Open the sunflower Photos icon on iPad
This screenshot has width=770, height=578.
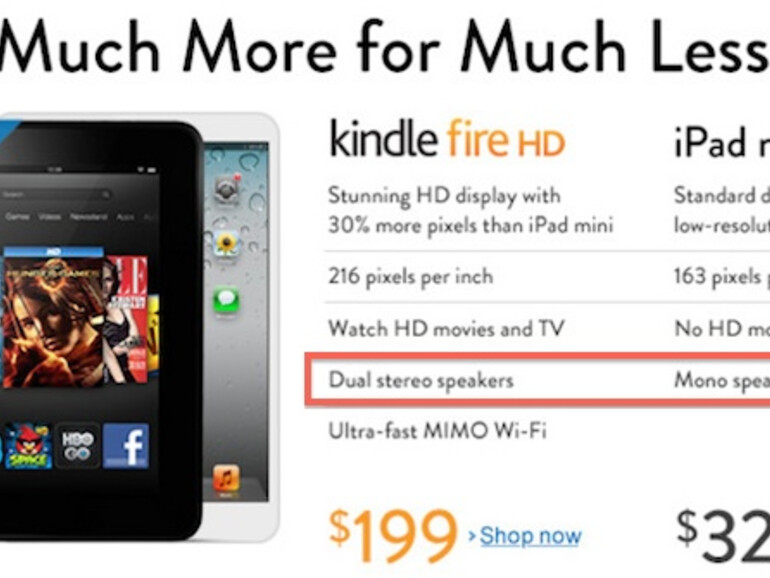point(226,244)
